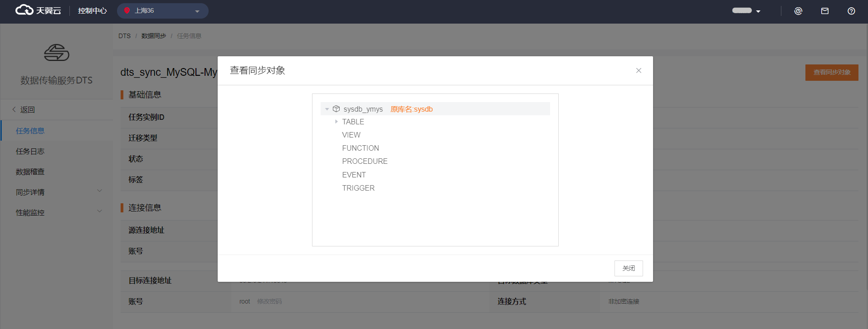Close the 查看同步对象 dialog with X
This screenshot has height=329, width=868.
click(x=639, y=70)
